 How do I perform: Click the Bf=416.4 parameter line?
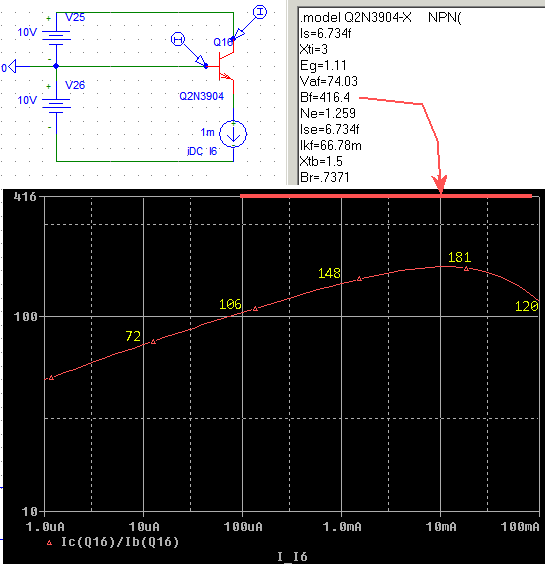(x=325, y=97)
